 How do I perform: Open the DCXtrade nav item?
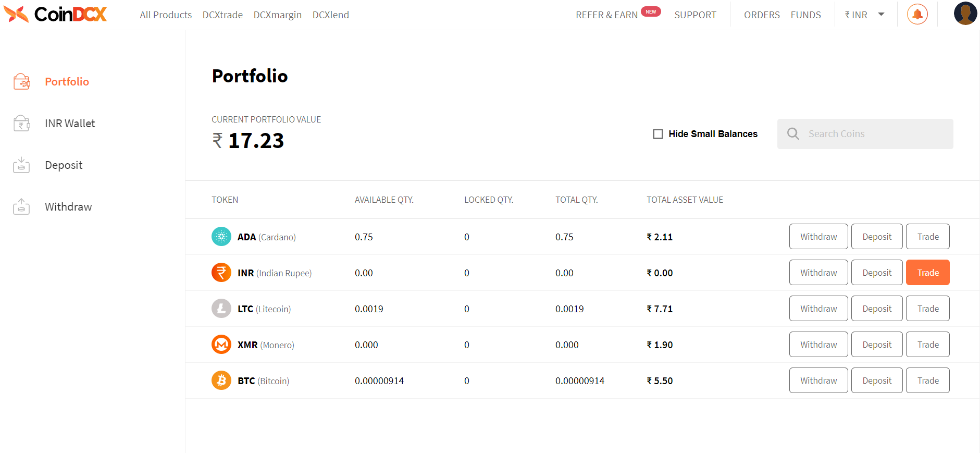click(222, 15)
